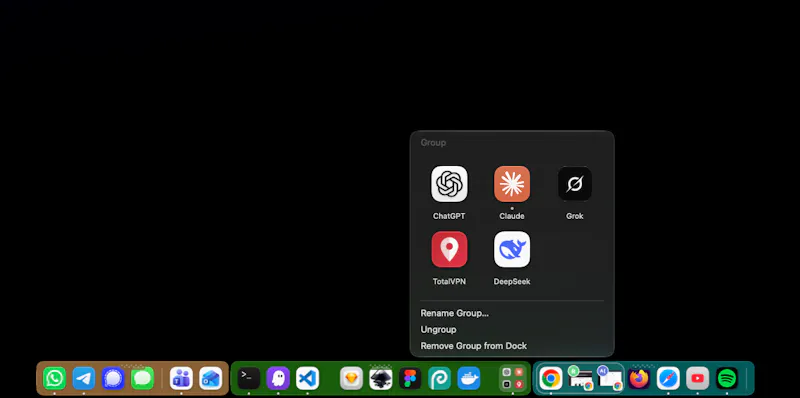Open Telegram in the dock
Screen dimensions: 800x398
[x=84, y=379]
